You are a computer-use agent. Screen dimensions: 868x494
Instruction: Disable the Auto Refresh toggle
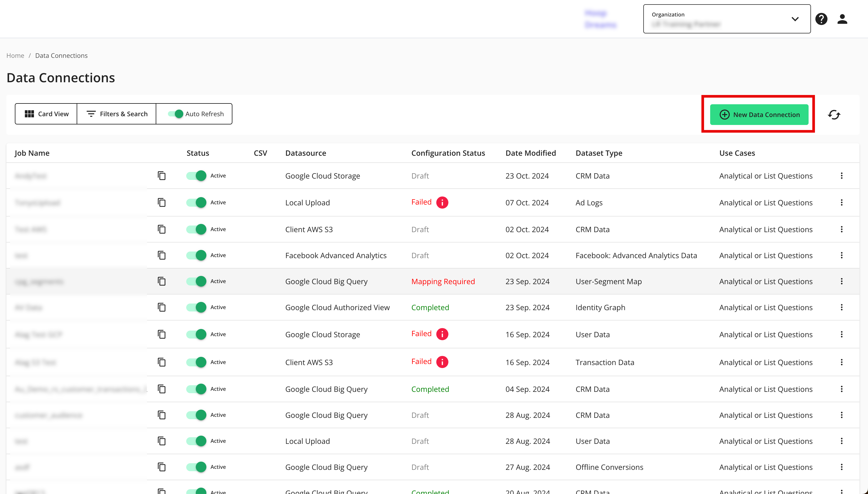coord(176,114)
